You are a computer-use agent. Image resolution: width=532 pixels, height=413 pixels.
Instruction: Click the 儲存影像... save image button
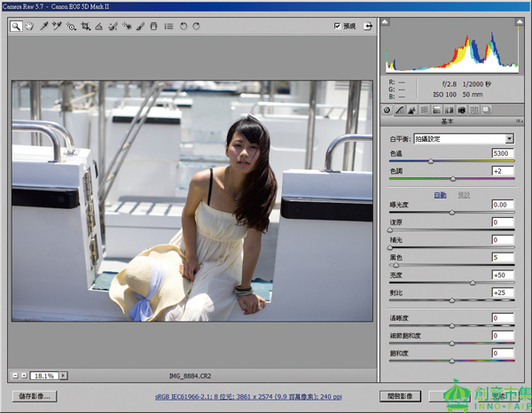35,396
